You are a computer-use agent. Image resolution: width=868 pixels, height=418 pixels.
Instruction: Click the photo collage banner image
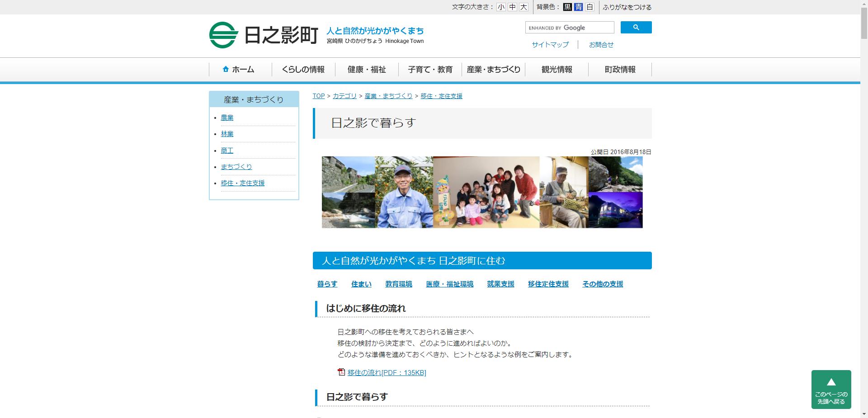pos(482,192)
